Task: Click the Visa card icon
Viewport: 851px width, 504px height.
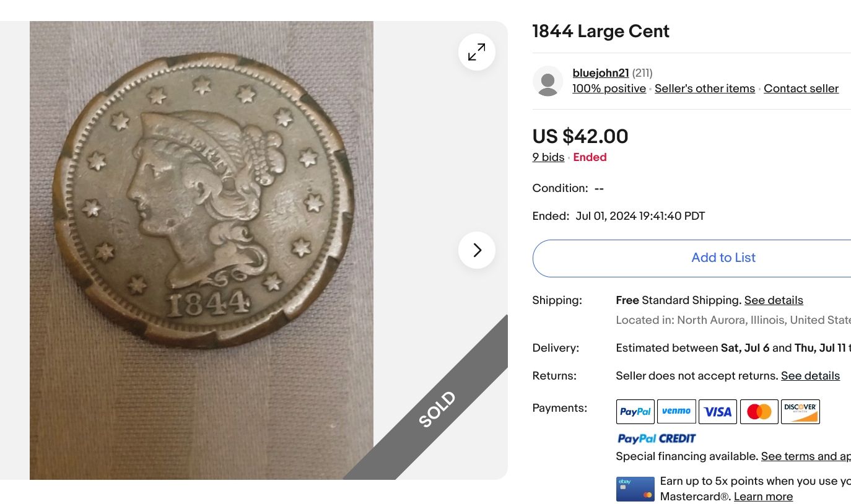Action: click(717, 412)
